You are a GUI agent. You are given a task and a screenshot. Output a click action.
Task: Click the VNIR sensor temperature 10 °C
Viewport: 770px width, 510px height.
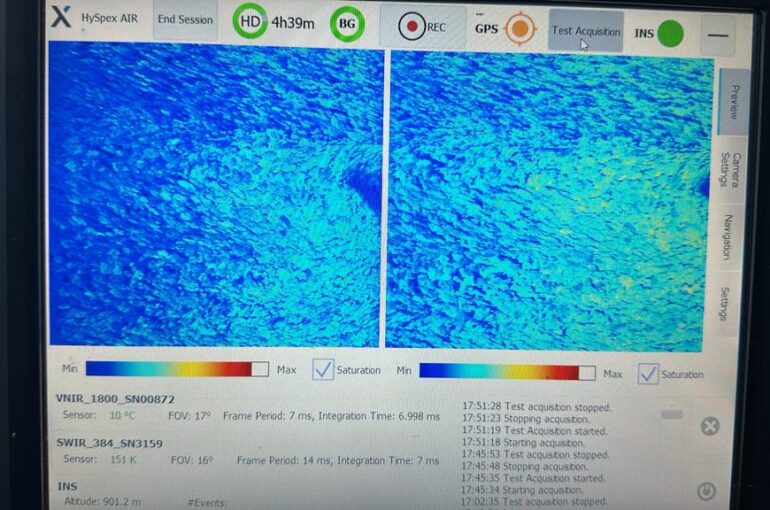point(122,415)
